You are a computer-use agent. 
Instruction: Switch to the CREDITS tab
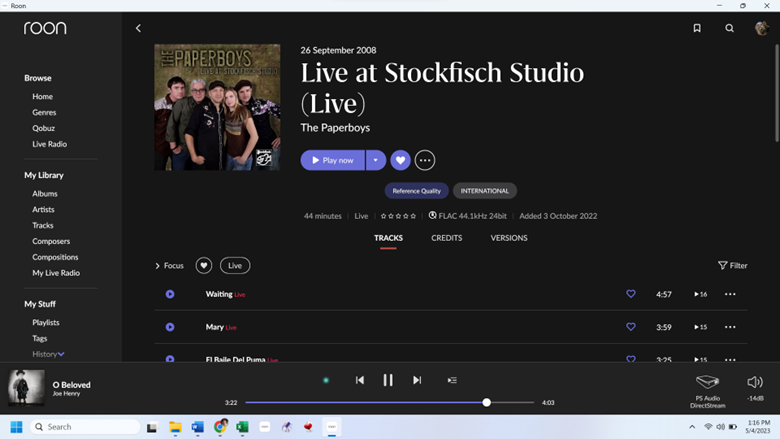coord(446,238)
